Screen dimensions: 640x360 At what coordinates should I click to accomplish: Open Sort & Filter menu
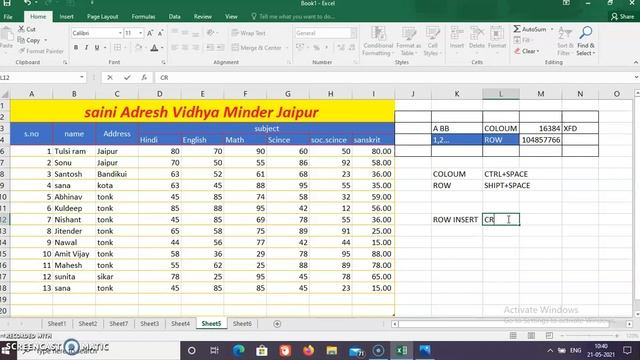tap(565, 41)
